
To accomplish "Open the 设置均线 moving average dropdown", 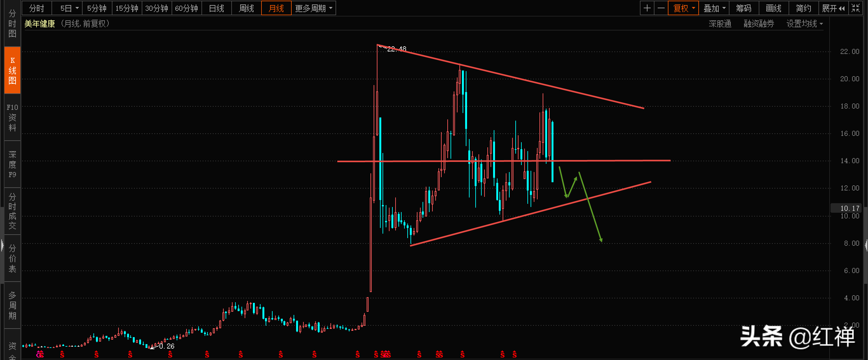I will (804, 23).
